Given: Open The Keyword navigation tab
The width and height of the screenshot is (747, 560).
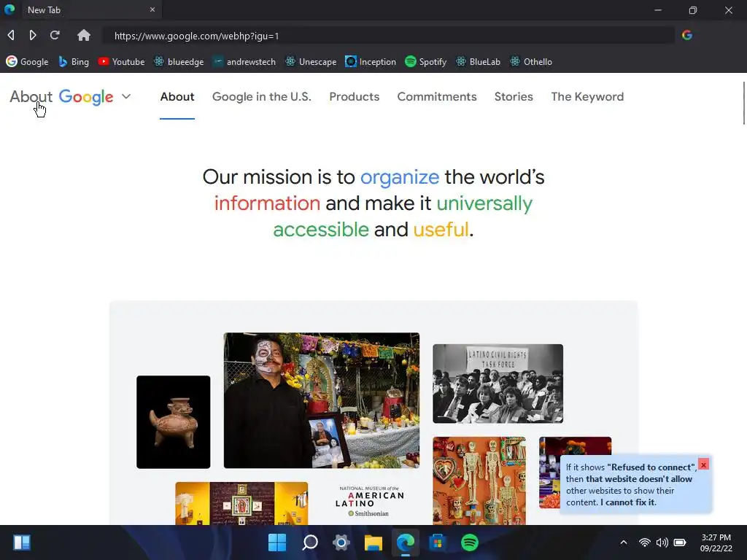Looking at the screenshot, I should click(587, 97).
